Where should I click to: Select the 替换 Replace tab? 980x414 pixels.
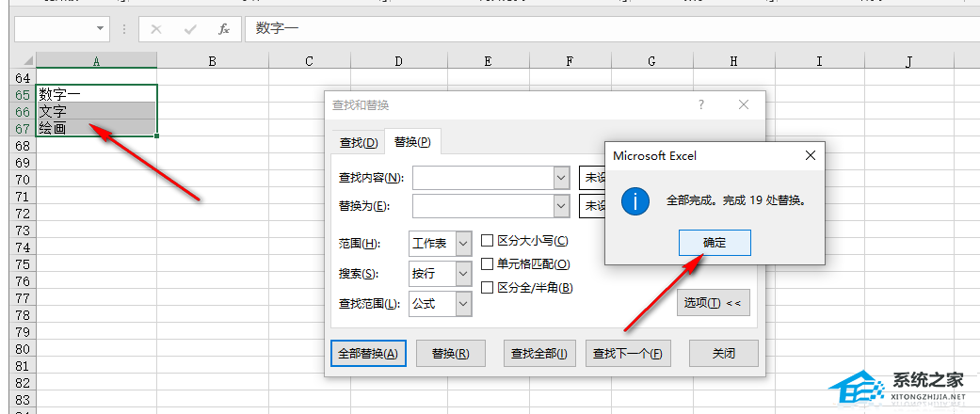click(412, 142)
